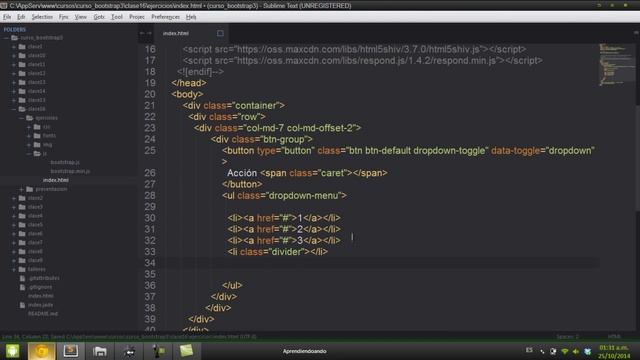Click the divider list item code line
This screenshot has width=640, height=360.
(x=278, y=252)
